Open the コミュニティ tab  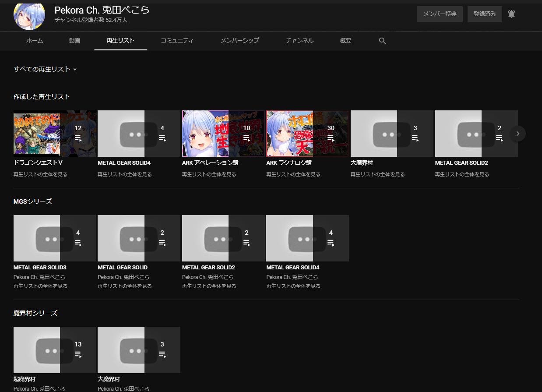177,40
